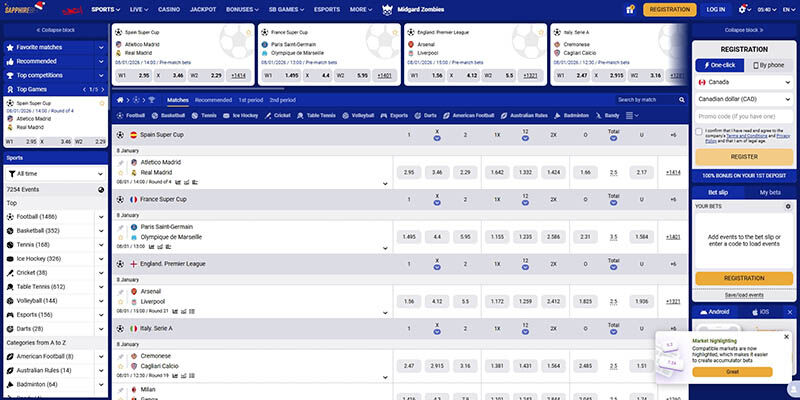Close the Market highlighting popup

(786, 337)
